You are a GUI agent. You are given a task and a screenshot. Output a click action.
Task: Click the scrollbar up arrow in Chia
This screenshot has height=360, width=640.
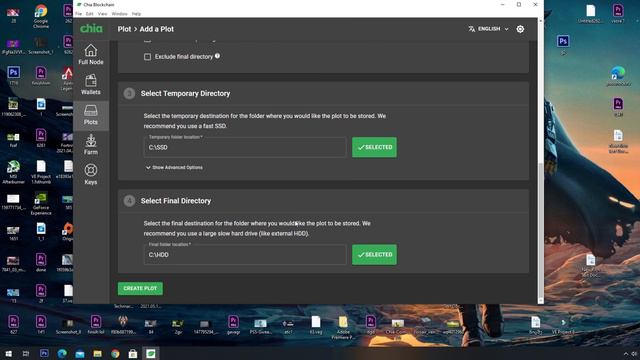541,20
